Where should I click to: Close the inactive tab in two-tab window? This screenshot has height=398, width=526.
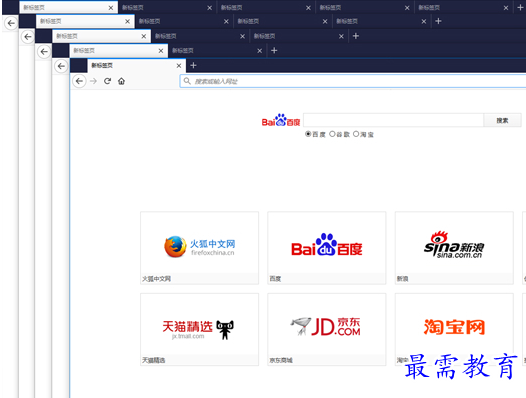[x=260, y=51]
